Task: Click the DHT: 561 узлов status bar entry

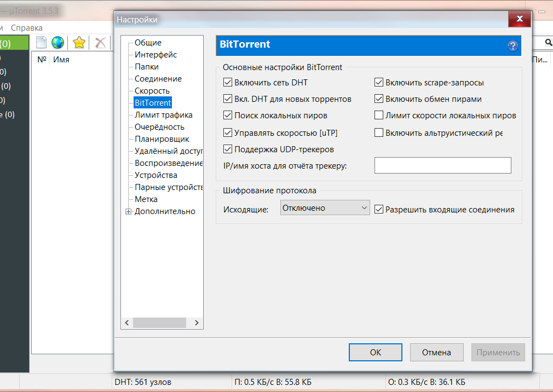Action: coord(143,382)
